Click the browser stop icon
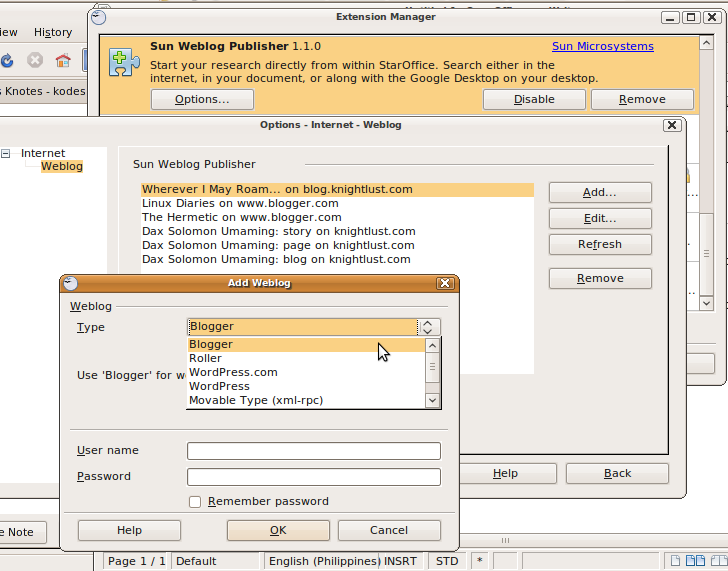The width and height of the screenshot is (728, 571). (x=35, y=60)
